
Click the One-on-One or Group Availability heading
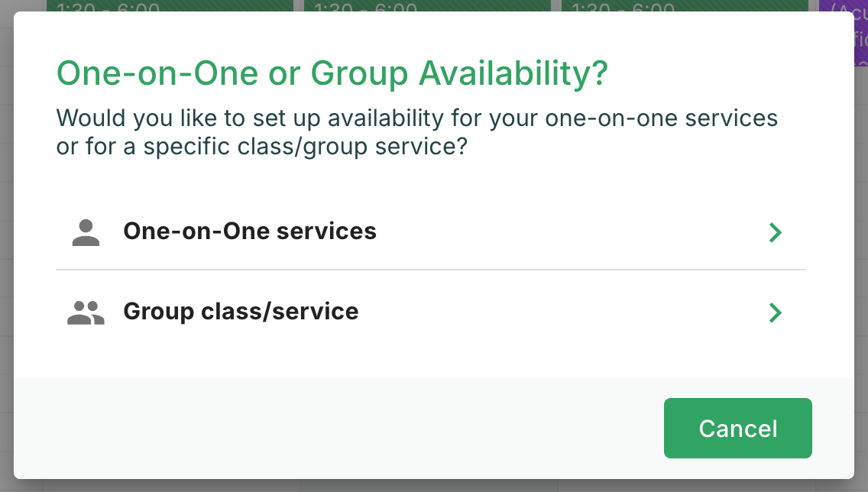[332, 74]
